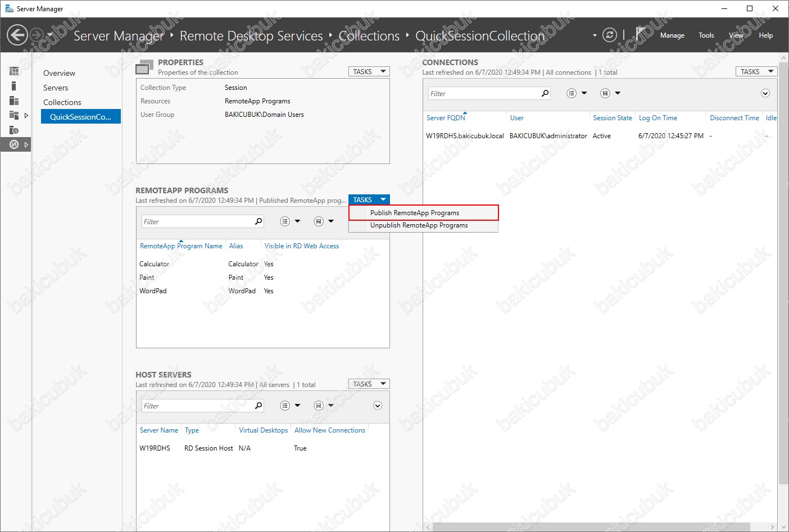Open the Tools menu

click(706, 35)
